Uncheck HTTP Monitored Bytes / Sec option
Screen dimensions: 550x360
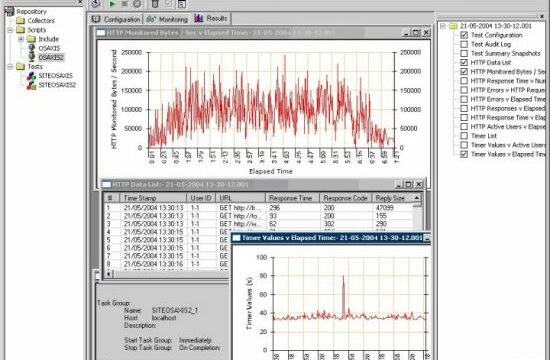pyautogui.click(x=464, y=72)
